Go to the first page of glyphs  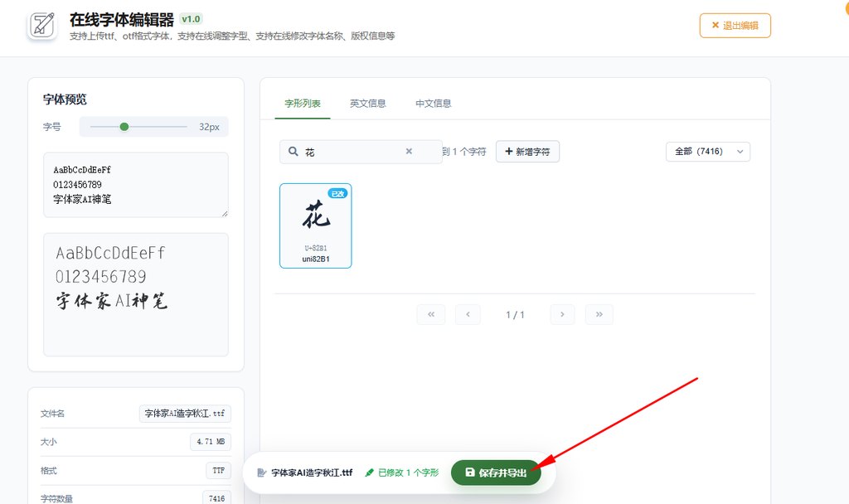[x=431, y=314]
